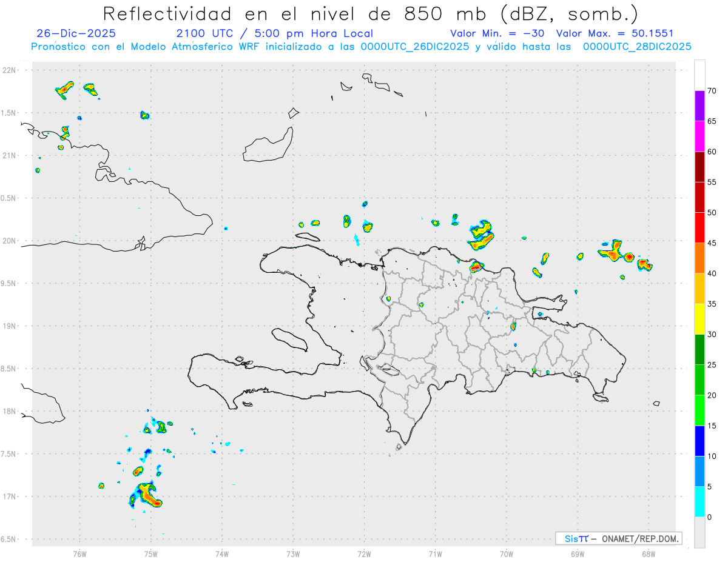The width and height of the screenshot is (728, 562).
Task: Click the '70' value on the color scale
Action: [712, 91]
